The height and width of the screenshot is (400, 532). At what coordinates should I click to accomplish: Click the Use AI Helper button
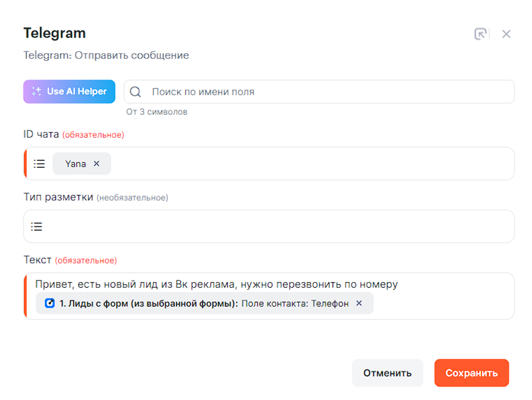pyautogui.click(x=69, y=91)
